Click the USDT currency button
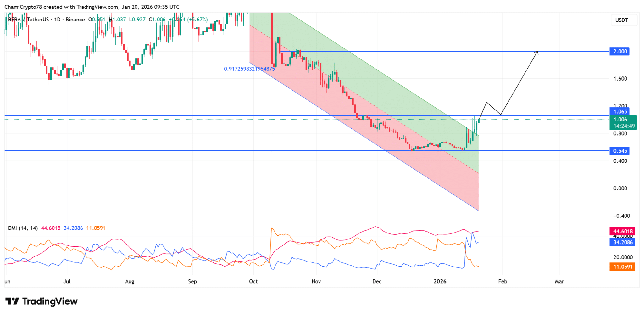Image resolution: width=644 pixels, height=315 pixels. point(622,20)
